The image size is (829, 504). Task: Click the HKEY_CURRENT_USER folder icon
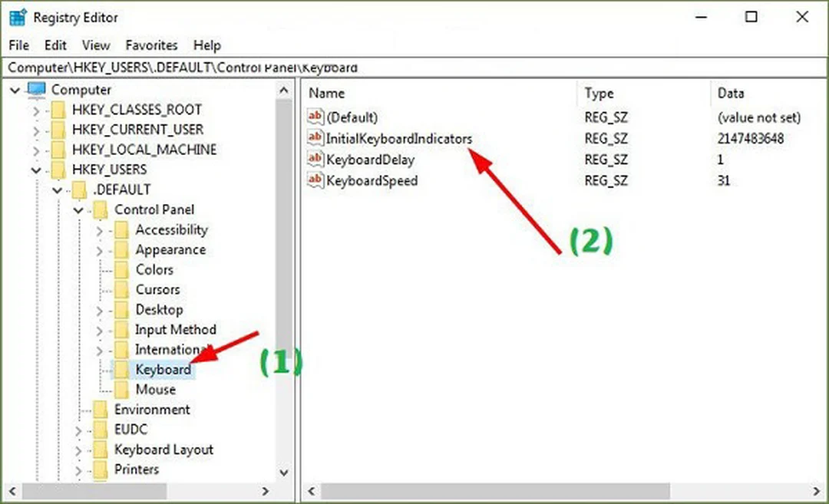pos(58,130)
